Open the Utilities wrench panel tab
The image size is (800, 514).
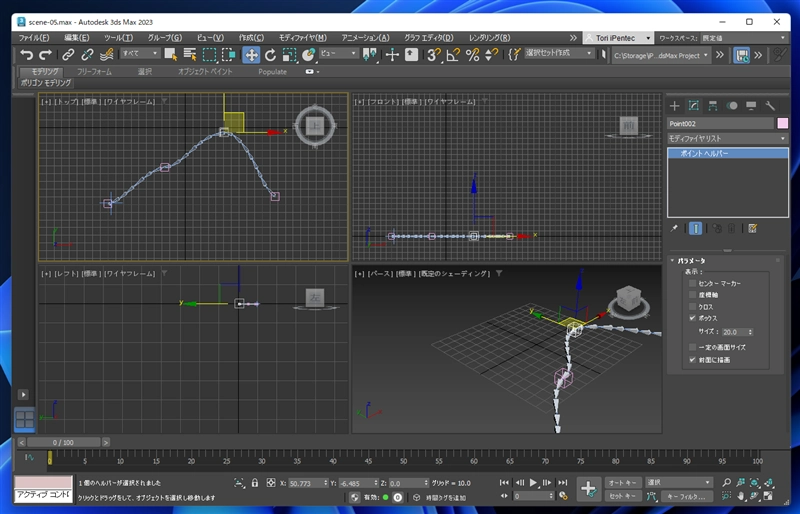pyautogui.click(x=770, y=106)
